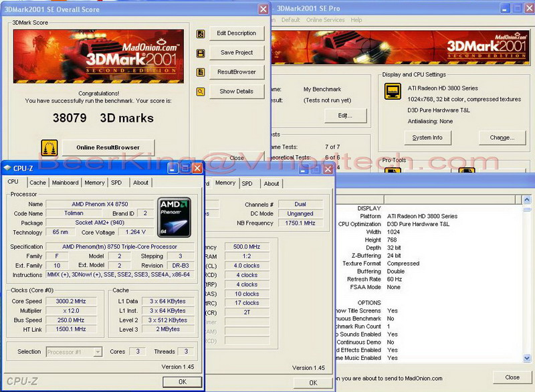This screenshot has height=392, width=535.
Task: Click the Change... button in Display settings
Action: 502,138
